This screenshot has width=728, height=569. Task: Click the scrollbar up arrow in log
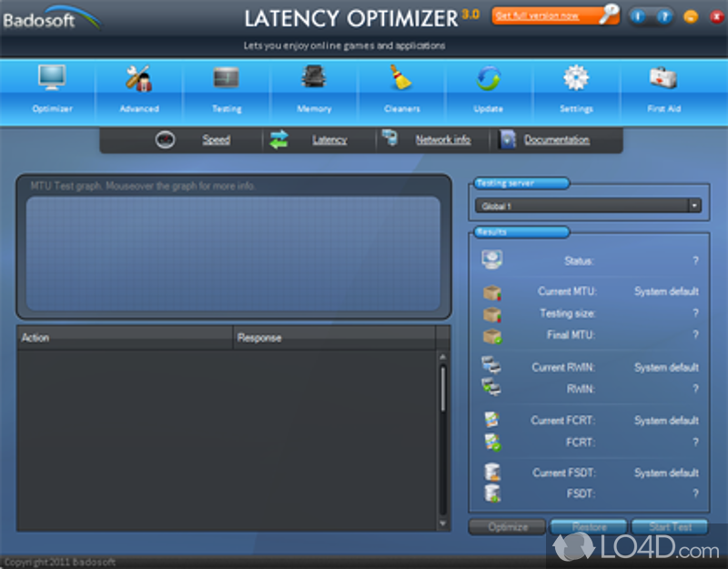(x=443, y=357)
